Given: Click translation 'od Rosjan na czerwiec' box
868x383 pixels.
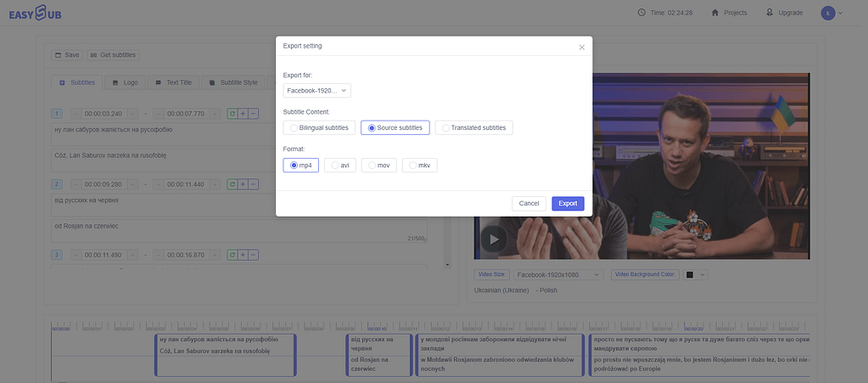Looking at the screenshot, I should [239, 231].
